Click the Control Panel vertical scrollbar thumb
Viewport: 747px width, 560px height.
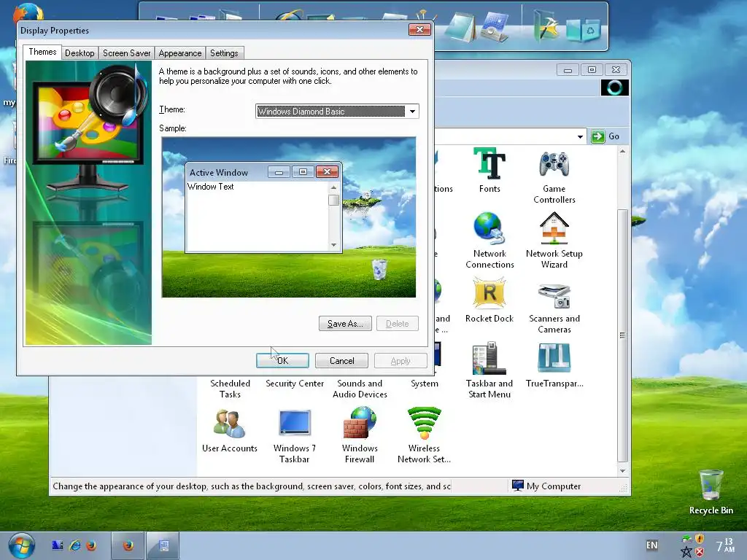(622, 335)
